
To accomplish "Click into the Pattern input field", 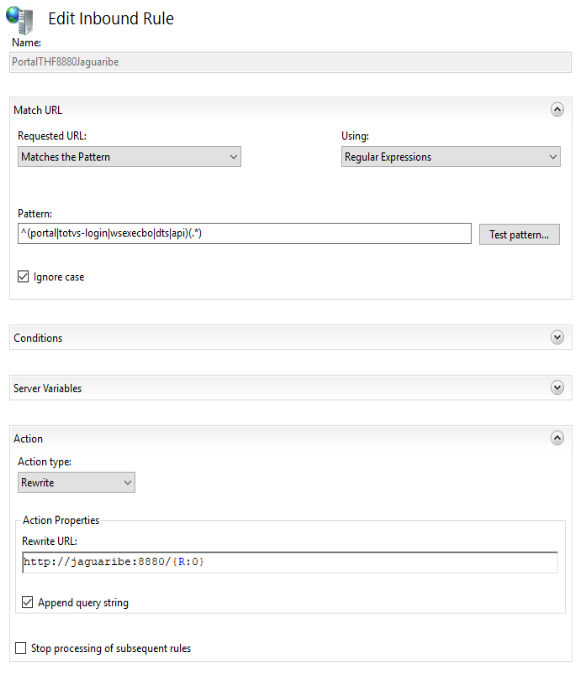I will point(245,233).
